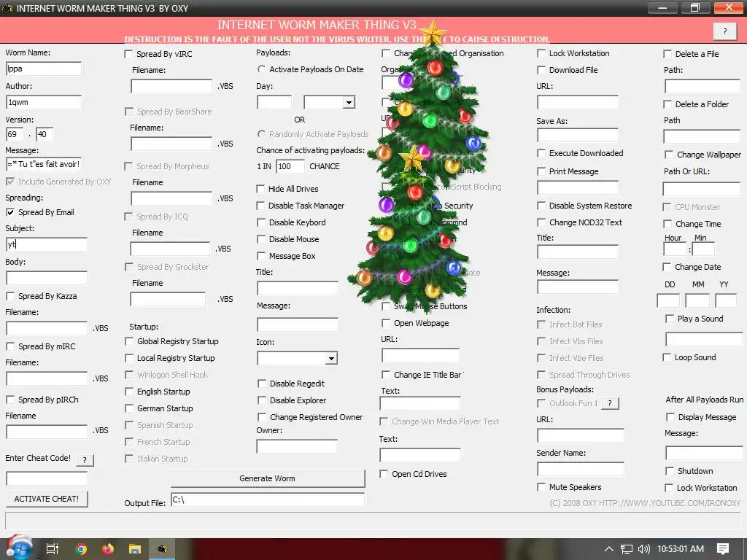Tick Change Registered Owner checkbox

262,417
